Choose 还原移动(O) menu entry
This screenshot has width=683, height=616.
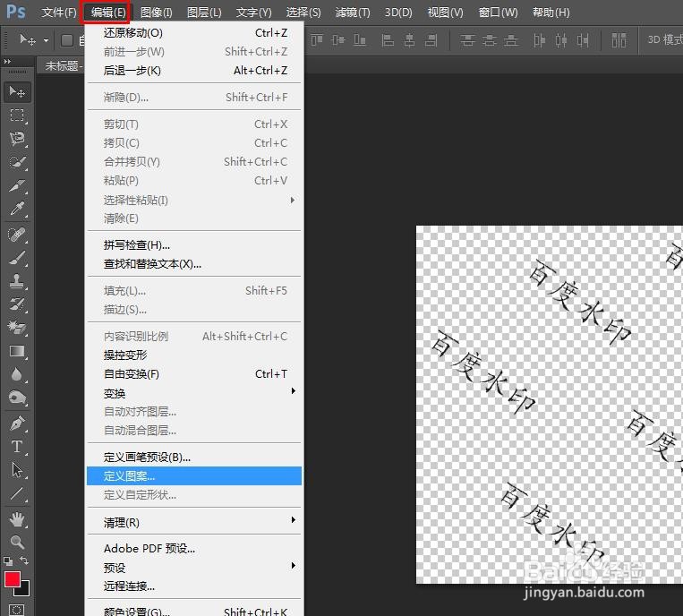194,33
